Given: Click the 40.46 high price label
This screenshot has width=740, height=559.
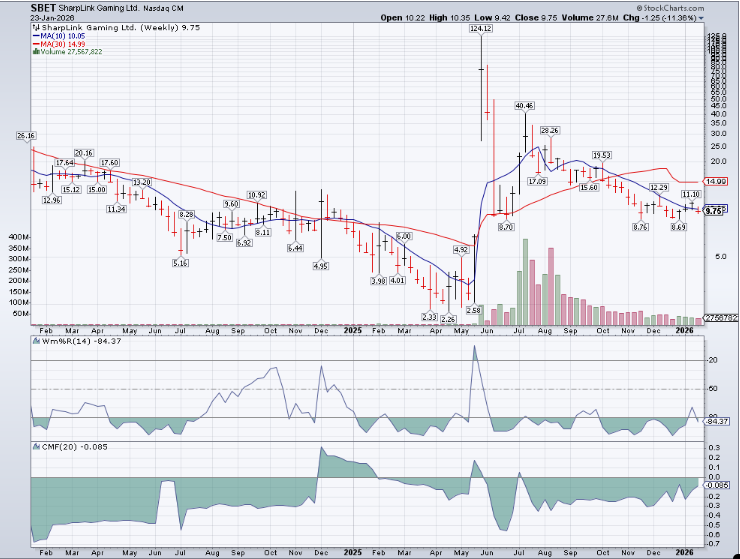Looking at the screenshot, I should click(525, 105).
